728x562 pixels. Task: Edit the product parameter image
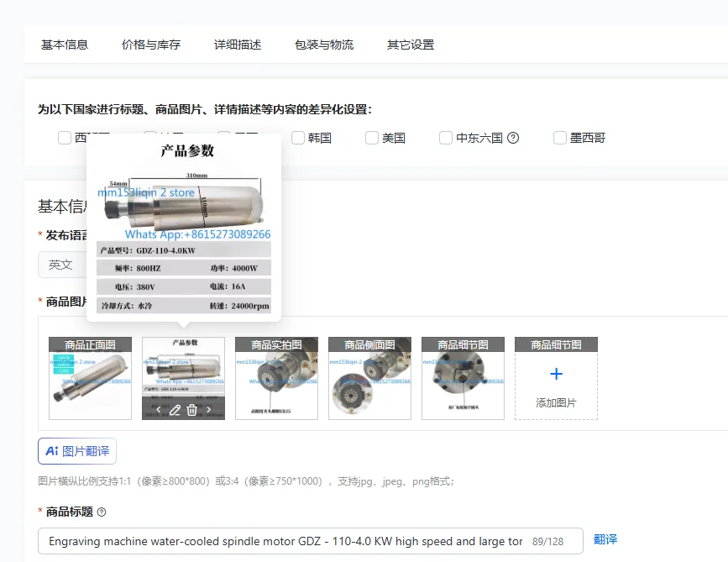[x=175, y=410]
